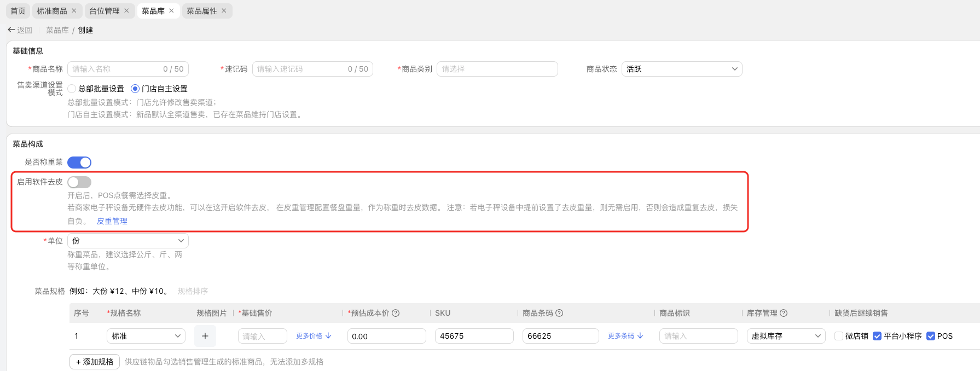Viewport: 980px width, 371px height.
Task: Click the back arrow 返回
Action: click(20, 30)
